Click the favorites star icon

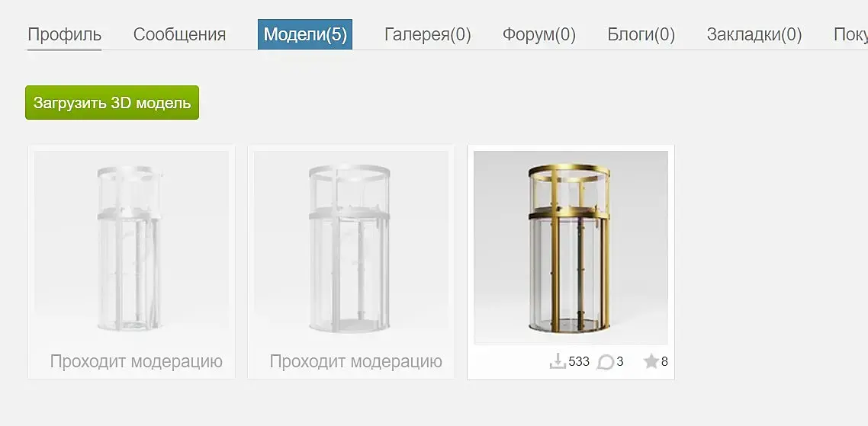[x=651, y=362]
